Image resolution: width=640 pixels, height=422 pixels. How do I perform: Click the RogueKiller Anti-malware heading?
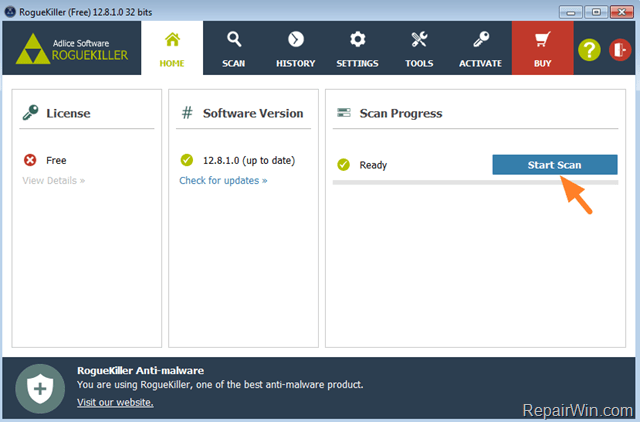click(x=140, y=371)
